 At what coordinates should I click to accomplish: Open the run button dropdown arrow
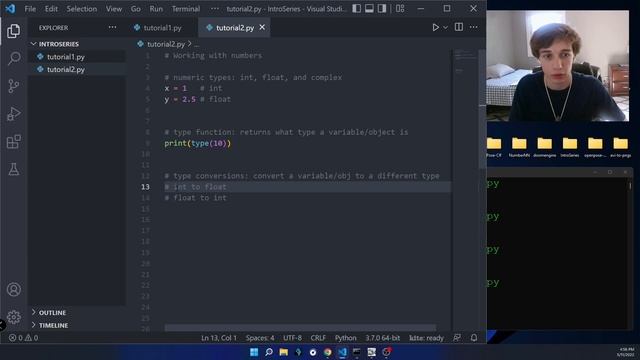tap(445, 27)
